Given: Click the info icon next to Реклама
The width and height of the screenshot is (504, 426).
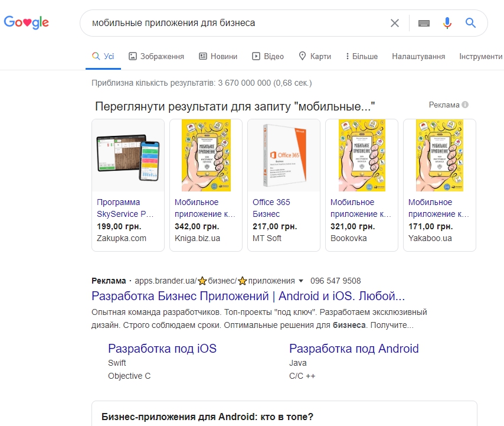Looking at the screenshot, I should point(465,105).
